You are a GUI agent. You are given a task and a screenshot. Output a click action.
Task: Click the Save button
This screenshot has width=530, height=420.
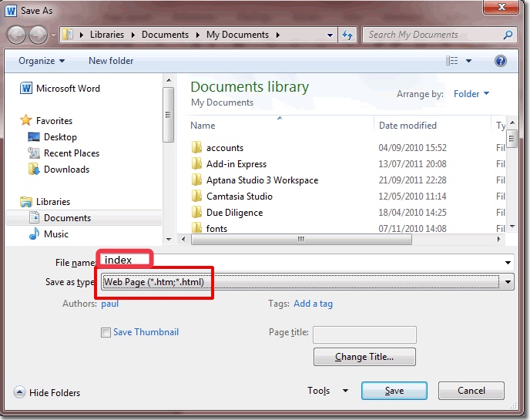tap(394, 391)
